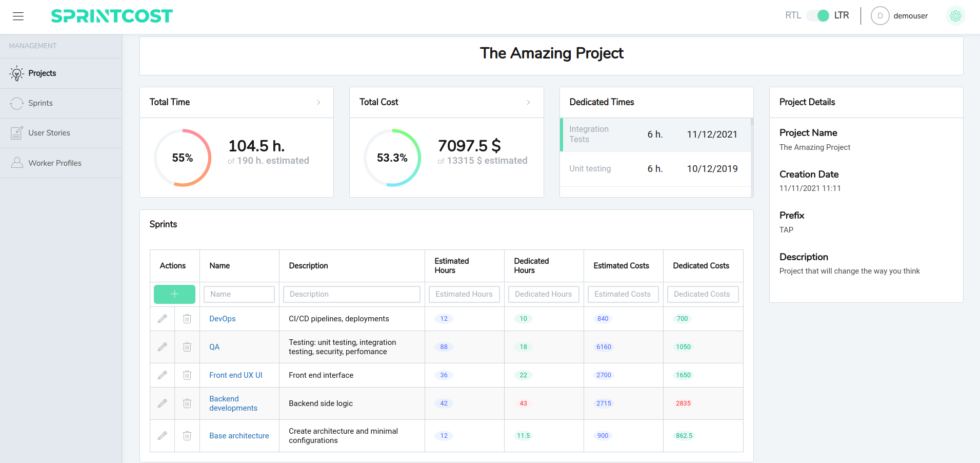Click the Name filter input field

pyautogui.click(x=239, y=294)
